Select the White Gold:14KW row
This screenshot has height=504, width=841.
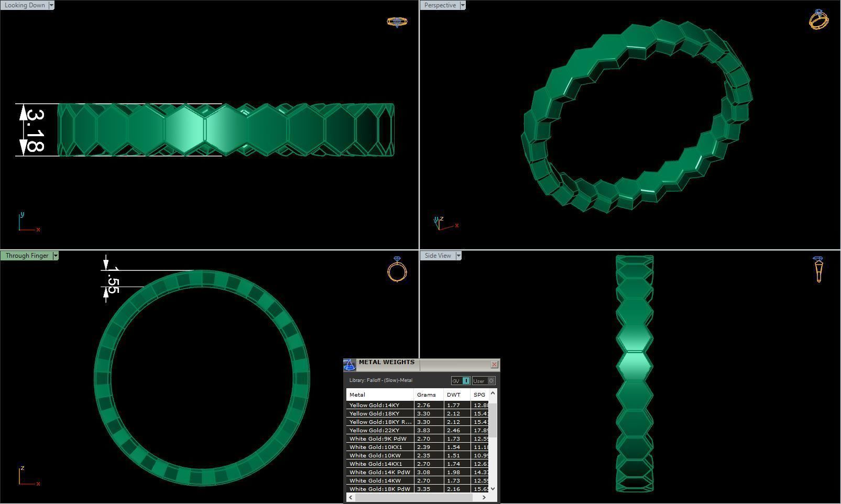point(417,480)
